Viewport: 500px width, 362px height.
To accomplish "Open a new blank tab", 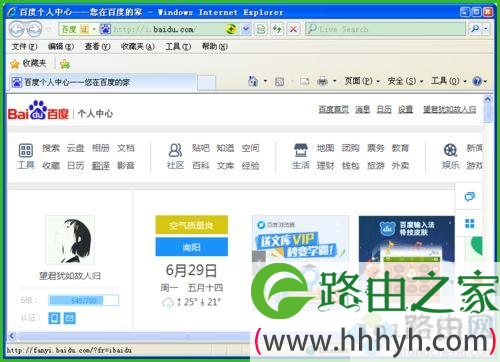I will click(206, 83).
